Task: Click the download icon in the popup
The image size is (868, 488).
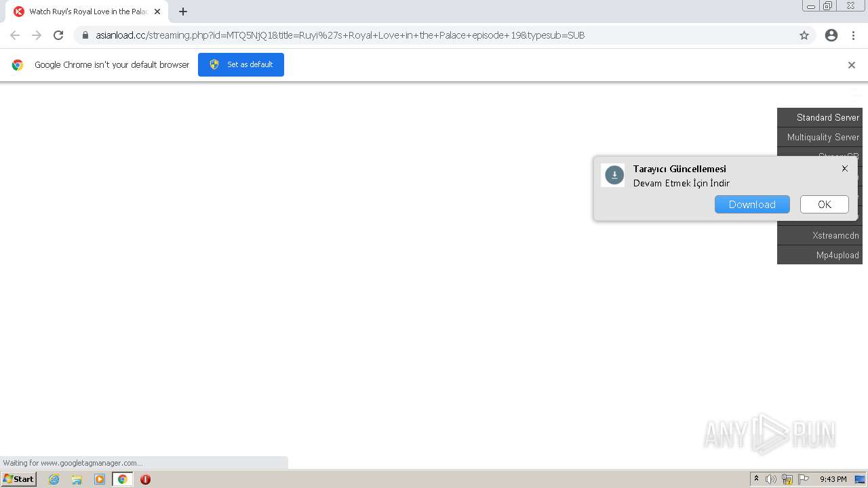Action: (614, 175)
